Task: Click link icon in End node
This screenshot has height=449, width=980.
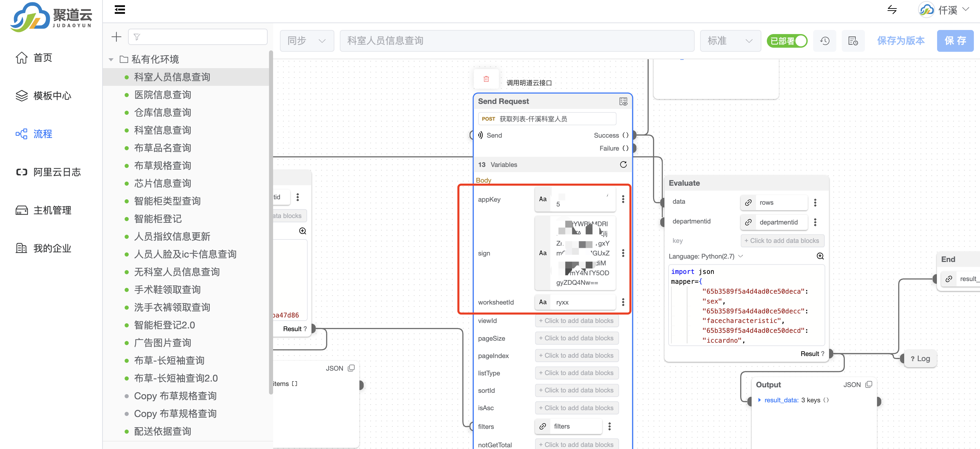Action: (948, 279)
